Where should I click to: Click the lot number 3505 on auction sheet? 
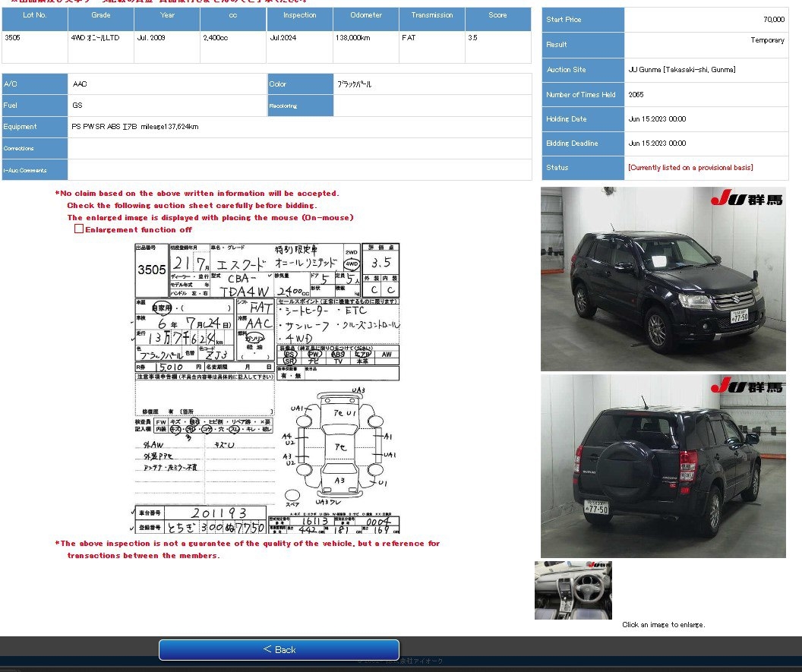(x=152, y=270)
